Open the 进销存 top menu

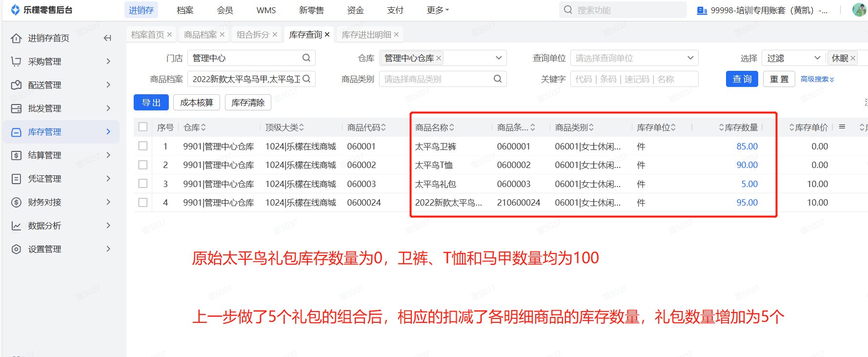pyautogui.click(x=141, y=10)
